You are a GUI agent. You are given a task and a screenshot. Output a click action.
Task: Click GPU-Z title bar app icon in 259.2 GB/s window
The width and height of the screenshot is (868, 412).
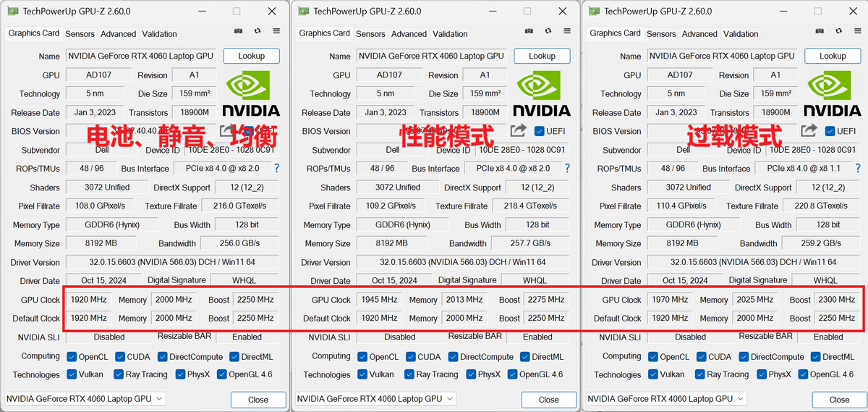click(x=595, y=11)
